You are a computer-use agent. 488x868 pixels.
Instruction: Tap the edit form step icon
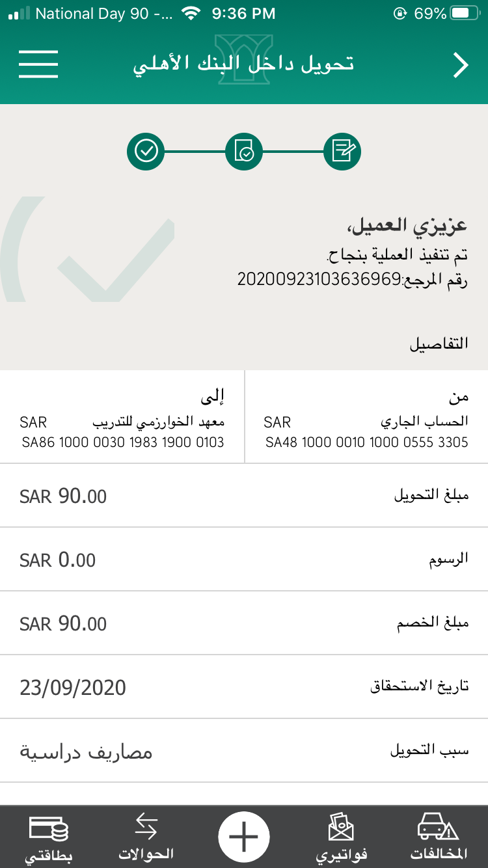point(342,152)
